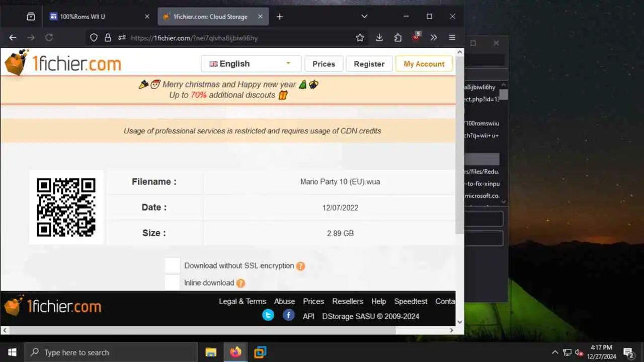Enable the Inline download checkbox

click(172, 283)
